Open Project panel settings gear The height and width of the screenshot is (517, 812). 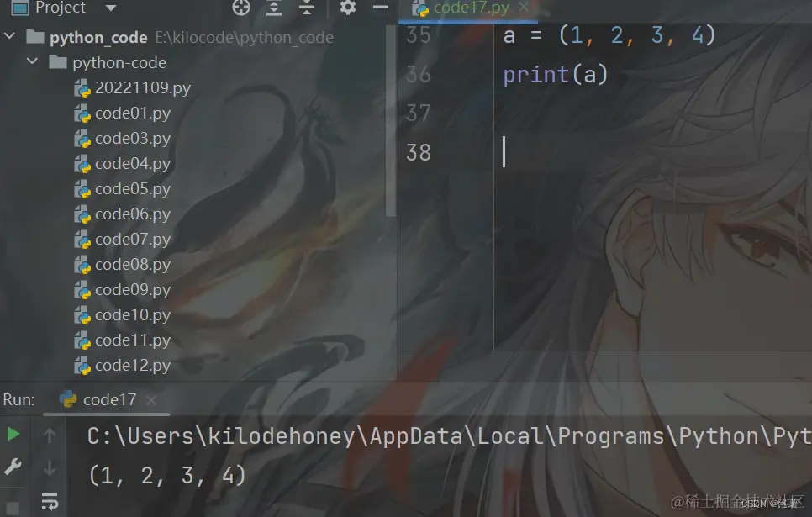(347, 8)
